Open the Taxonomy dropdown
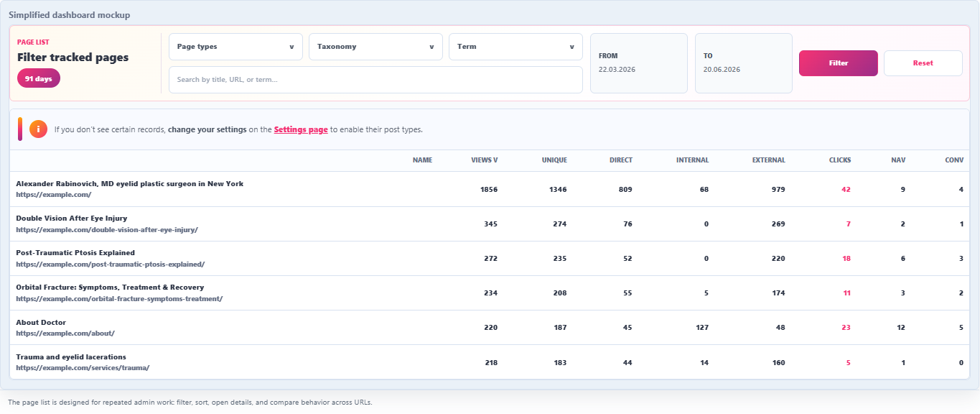 [x=375, y=47]
